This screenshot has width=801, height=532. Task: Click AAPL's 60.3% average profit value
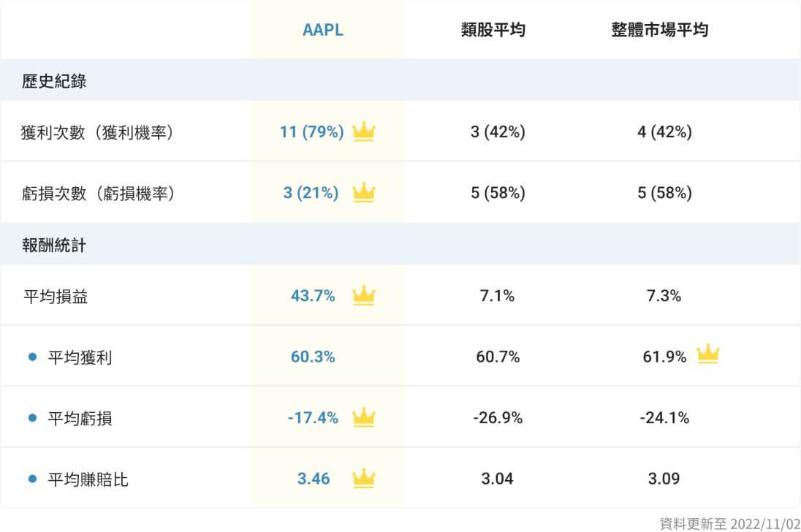click(x=313, y=357)
